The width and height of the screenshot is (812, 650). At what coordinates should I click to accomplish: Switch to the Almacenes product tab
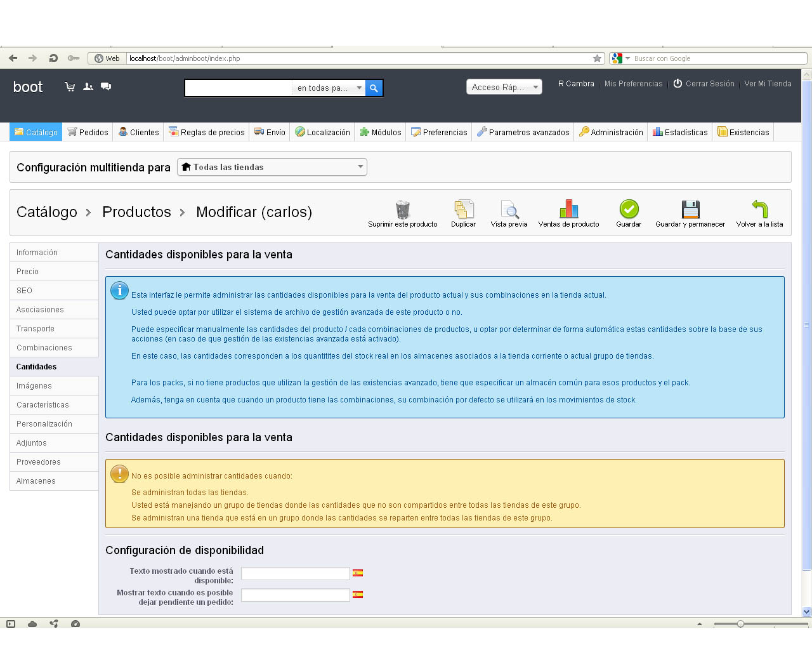click(x=54, y=481)
